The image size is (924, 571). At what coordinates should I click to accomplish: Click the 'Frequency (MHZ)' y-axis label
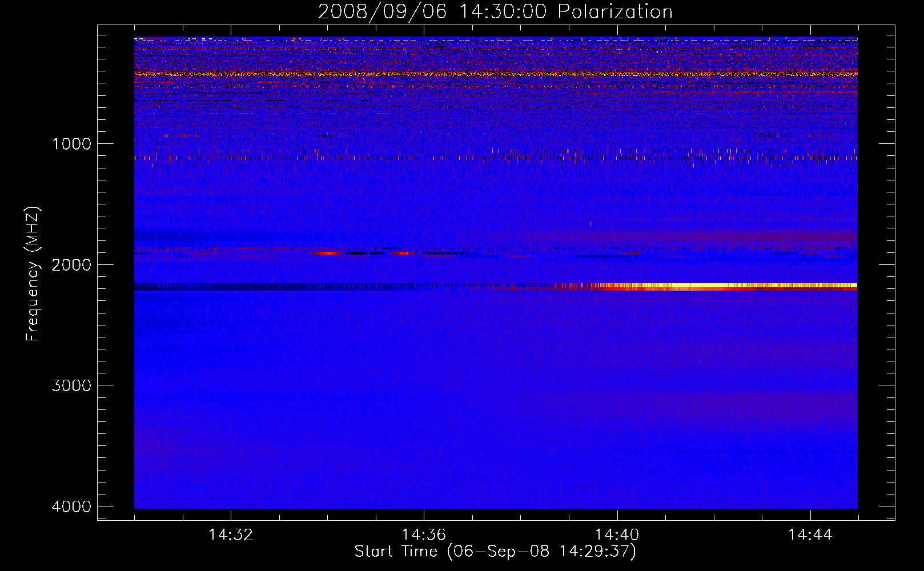tap(33, 274)
